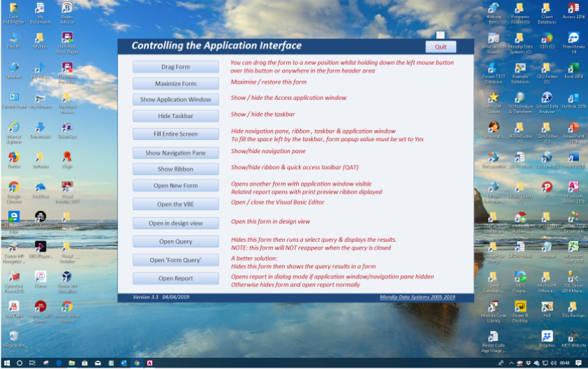The height and width of the screenshot is (369, 588).
Task: Open the Power BI Desktop shortcut
Action: point(520,307)
